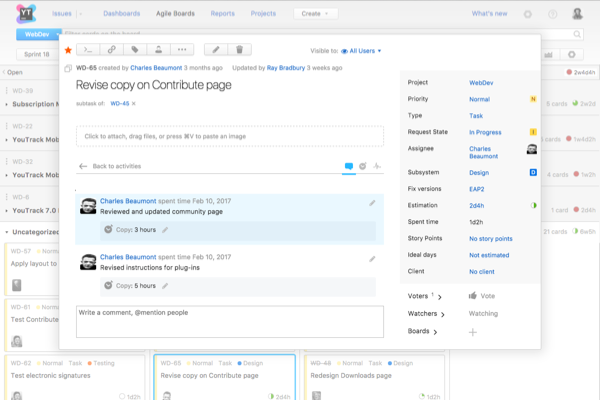This screenshot has width=600, height=400.
Task: Show the comments activity filter icon
Action: (348, 166)
